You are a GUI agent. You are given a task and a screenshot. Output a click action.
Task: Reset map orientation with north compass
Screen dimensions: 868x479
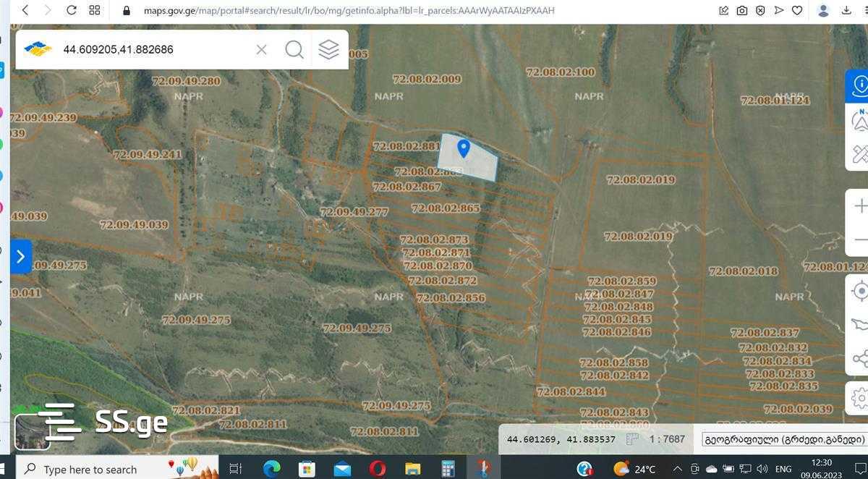(859, 120)
